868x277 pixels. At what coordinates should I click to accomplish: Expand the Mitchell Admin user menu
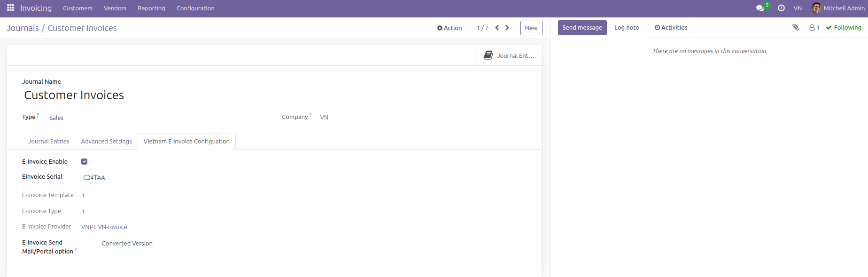pyautogui.click(x=838, y=8)
